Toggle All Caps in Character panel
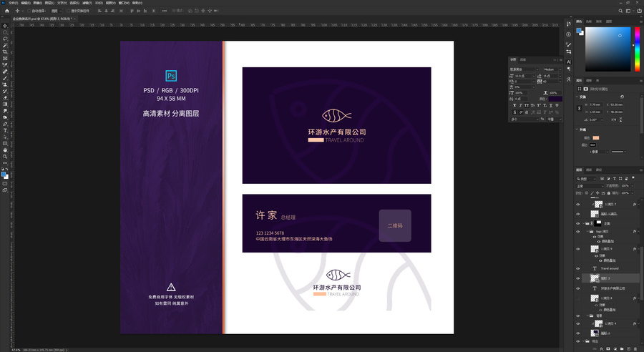This screenshot has height=352, width=644. (527, 105)
